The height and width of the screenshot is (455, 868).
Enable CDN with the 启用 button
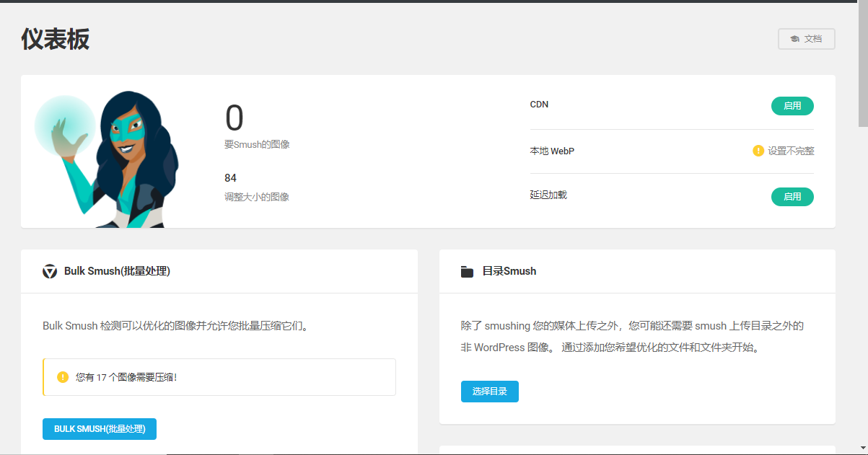(792, 105)
